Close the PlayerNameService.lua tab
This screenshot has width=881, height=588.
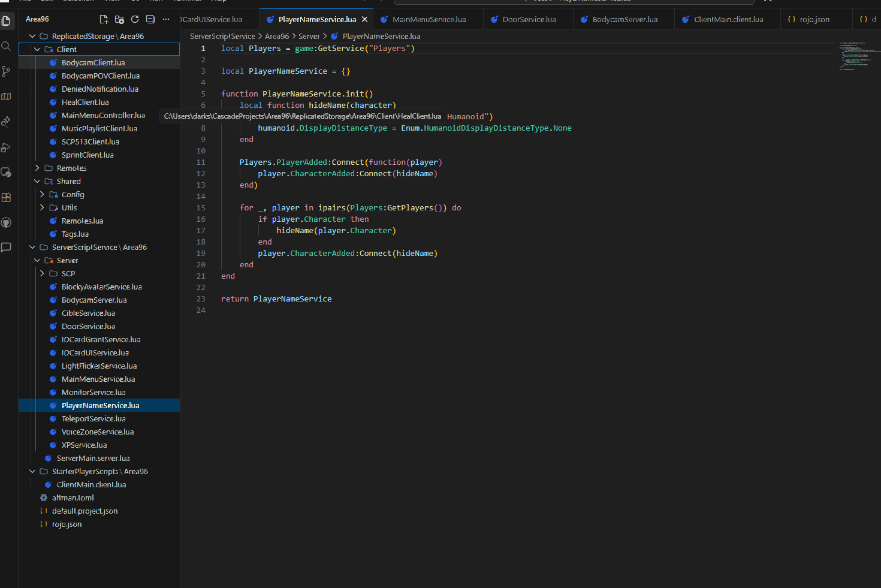pyautogui.click(x=364, y=19)
